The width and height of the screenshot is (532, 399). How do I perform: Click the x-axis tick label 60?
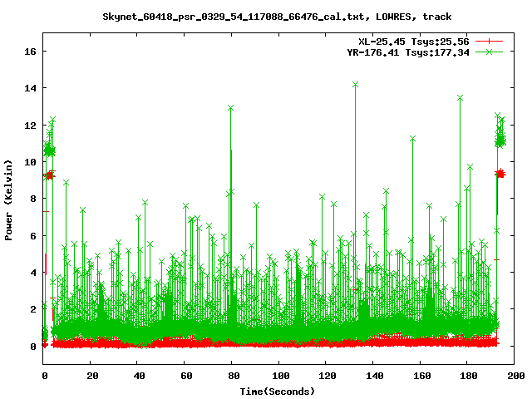click(x=186, y=376)
